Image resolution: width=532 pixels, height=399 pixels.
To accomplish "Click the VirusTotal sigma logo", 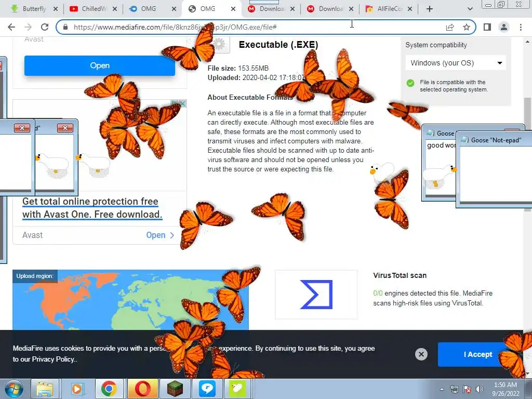I will pos(316,295).
